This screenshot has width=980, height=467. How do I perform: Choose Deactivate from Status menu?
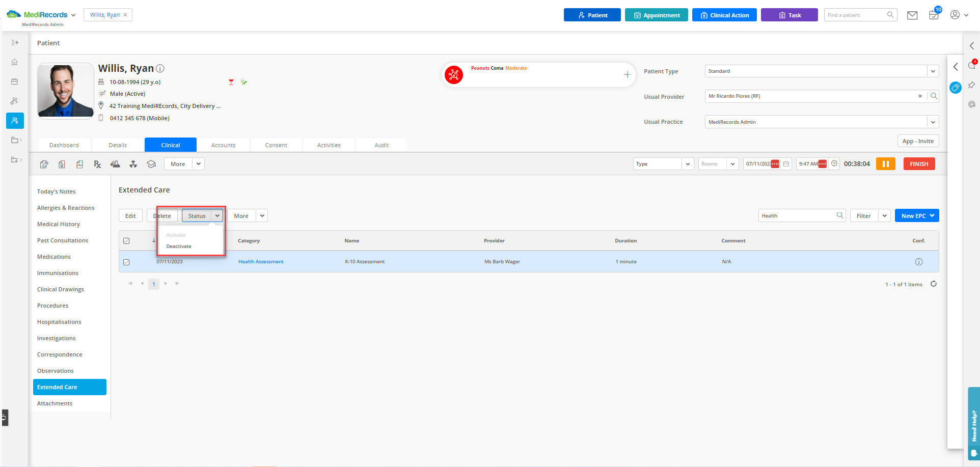coord(179,246)
